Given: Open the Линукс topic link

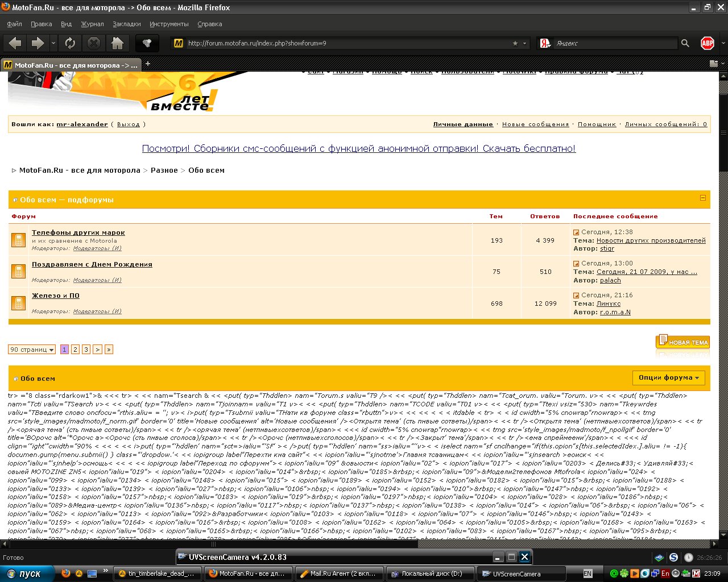Looking at the screenshot, I should click(x=609, y=304).
